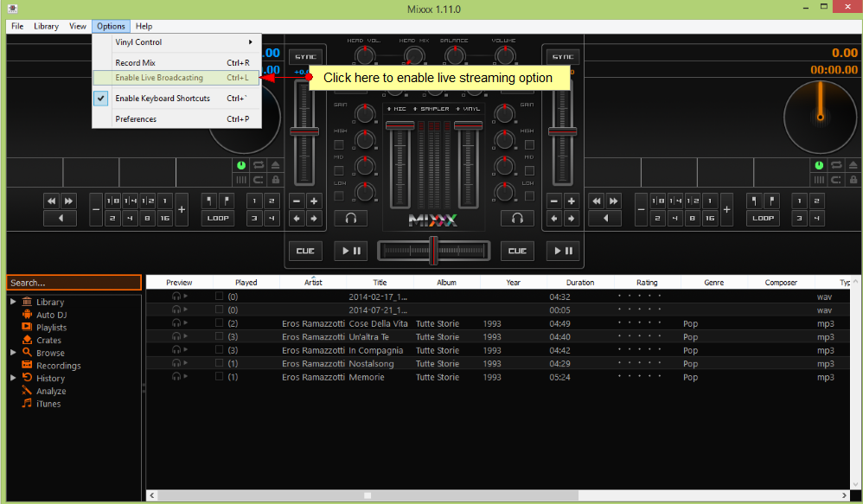Click the left deck LOOP button
The image size is (863, 504).
click(x=218, y=218)
